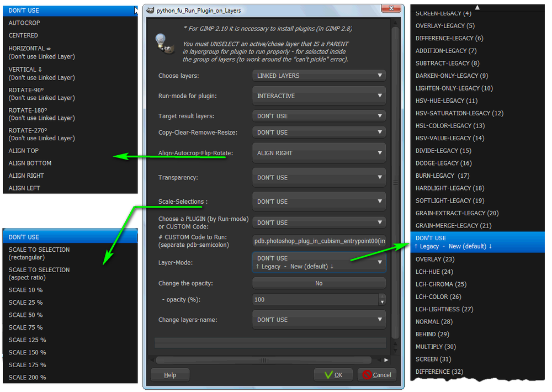Select DARKEN-ONLY-LEGACY (9) layer mode
The width and height of the screenshot is (552, 392).
coord(477,76)
